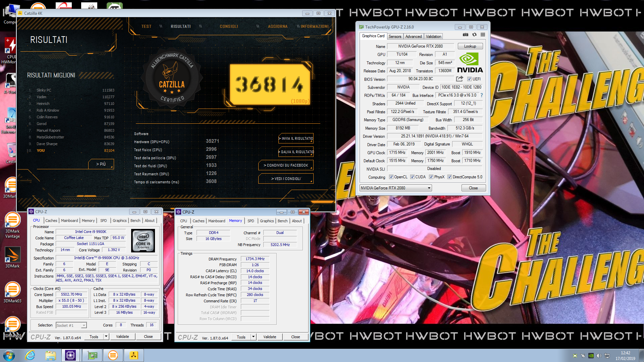Open the 3DMark03 desktop icon
The width and height of the screenshot is (644, 362).
click(12, 292)
